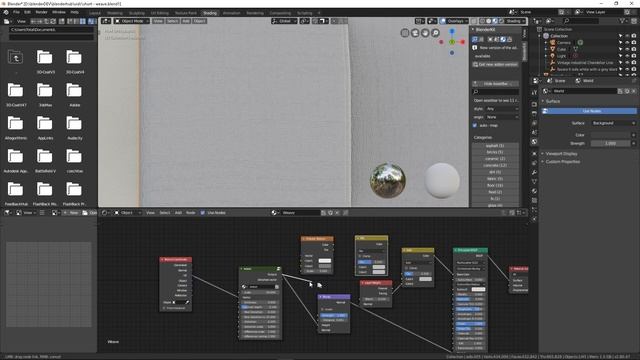
Task: Open the Help menu
Action: click(74, 12)
